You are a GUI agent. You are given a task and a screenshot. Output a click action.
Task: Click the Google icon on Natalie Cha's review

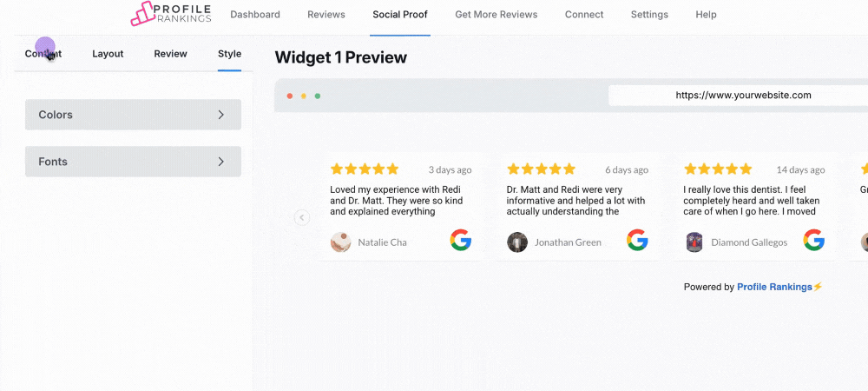(x=461, y=241)
